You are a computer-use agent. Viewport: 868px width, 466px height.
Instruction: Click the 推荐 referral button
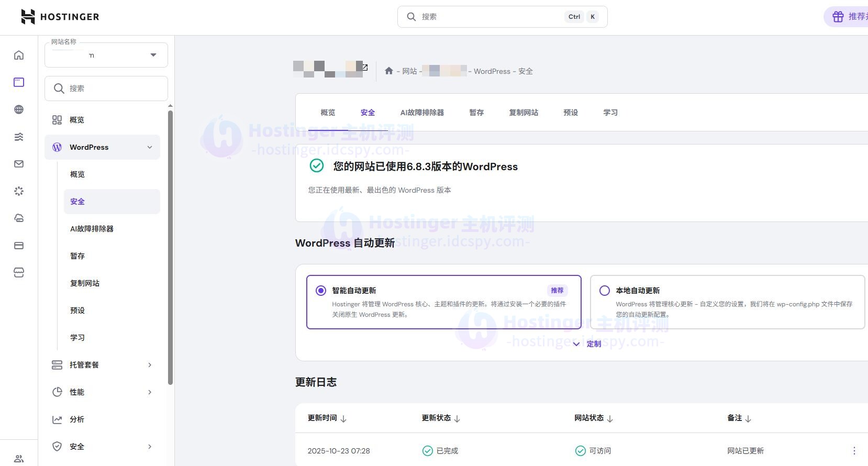846,17
